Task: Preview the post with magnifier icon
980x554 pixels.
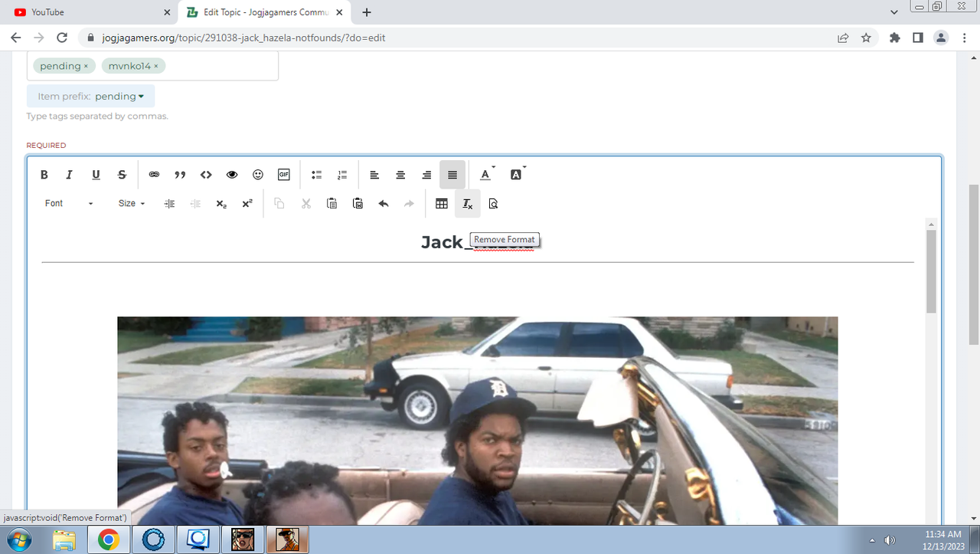Action: pyautogui.click(x=493, y=204)
